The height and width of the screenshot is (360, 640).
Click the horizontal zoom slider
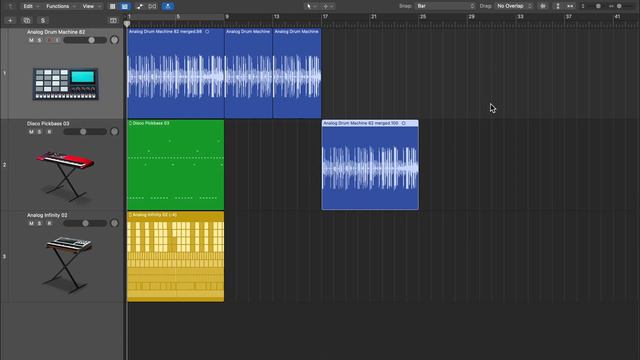point(620,6)
